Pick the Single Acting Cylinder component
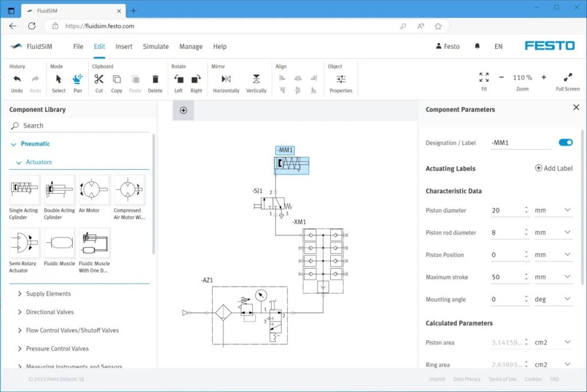The width and height of the screenshot is (587, 392). pos(24,189)
